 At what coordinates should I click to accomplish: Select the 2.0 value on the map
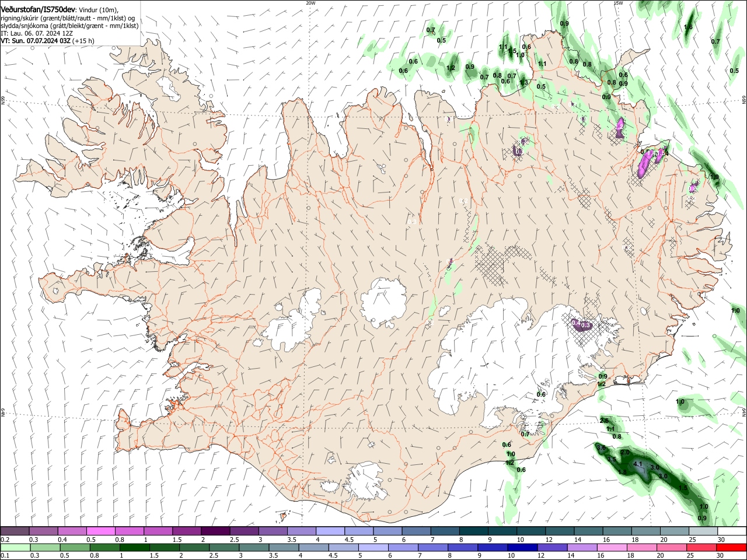click(x=624, y=453)
